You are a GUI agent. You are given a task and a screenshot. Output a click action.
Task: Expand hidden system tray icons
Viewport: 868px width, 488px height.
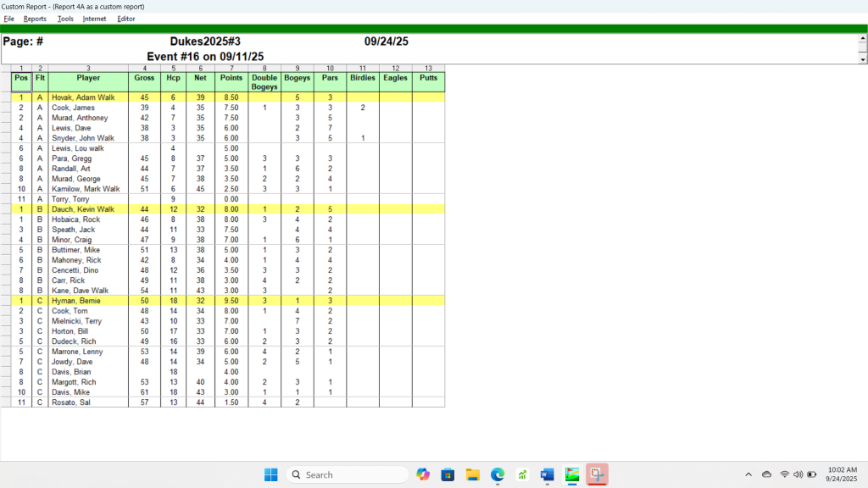point(748,474)
